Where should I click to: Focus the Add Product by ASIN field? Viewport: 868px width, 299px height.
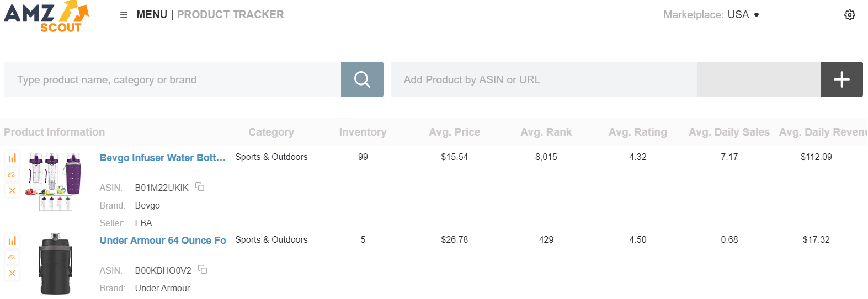click(x=544, y=79)
